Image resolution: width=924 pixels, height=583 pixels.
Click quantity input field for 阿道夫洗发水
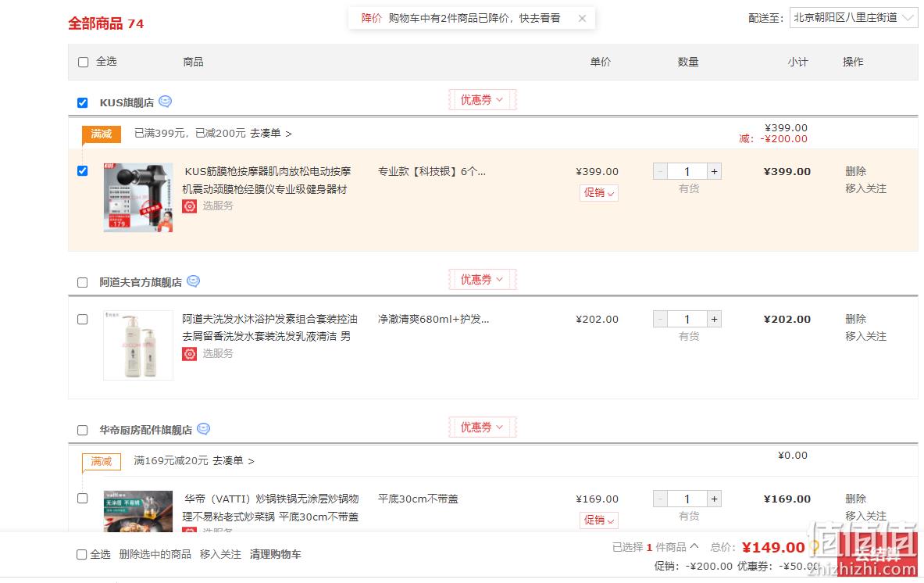(x=687, y=319)
